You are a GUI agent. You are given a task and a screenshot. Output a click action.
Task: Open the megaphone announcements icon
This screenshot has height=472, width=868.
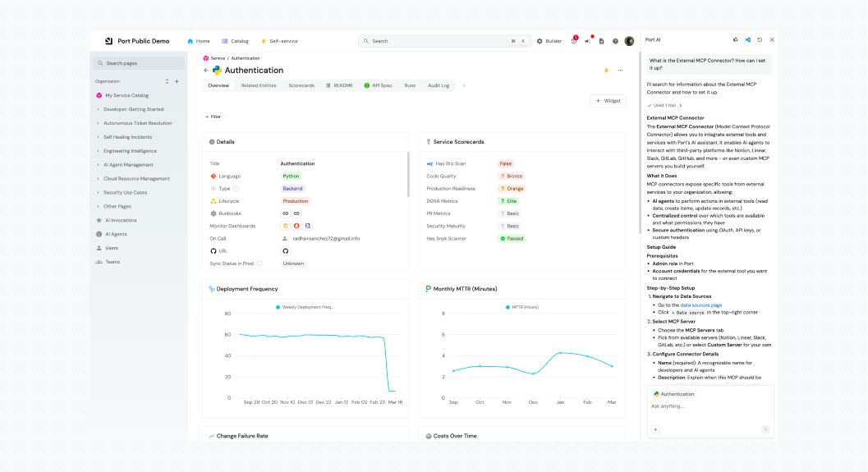(x=588, y=40)
